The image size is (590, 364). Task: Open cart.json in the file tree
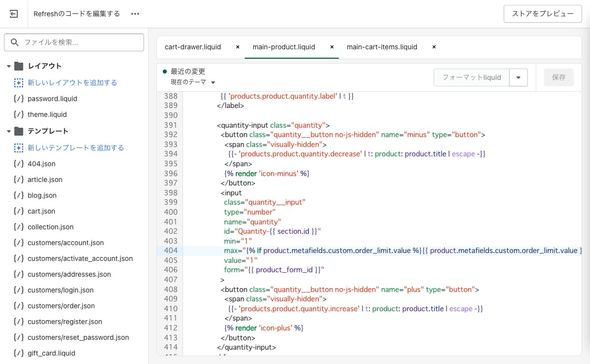click(x=41, y=211)
